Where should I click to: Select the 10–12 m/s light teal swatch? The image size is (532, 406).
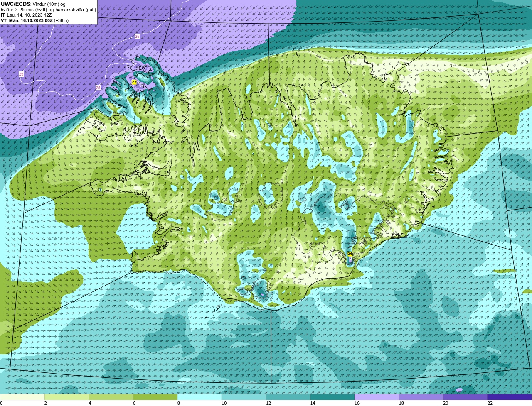click(x=244, y=397)
